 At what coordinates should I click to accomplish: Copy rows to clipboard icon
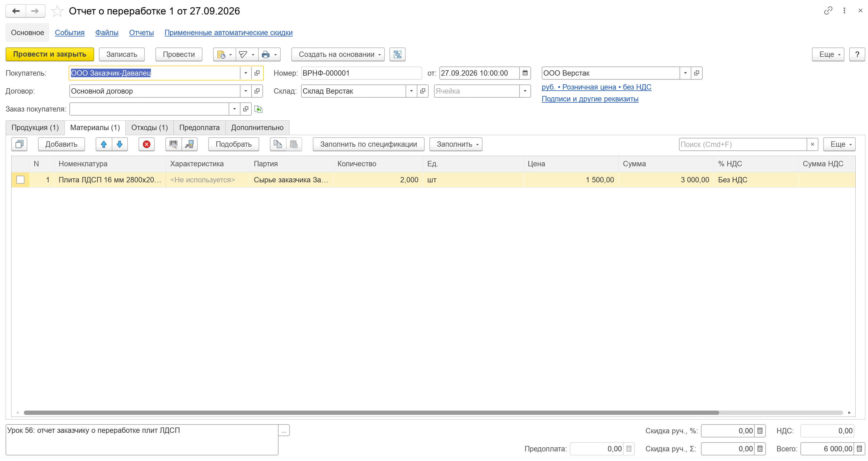[278, 144]
